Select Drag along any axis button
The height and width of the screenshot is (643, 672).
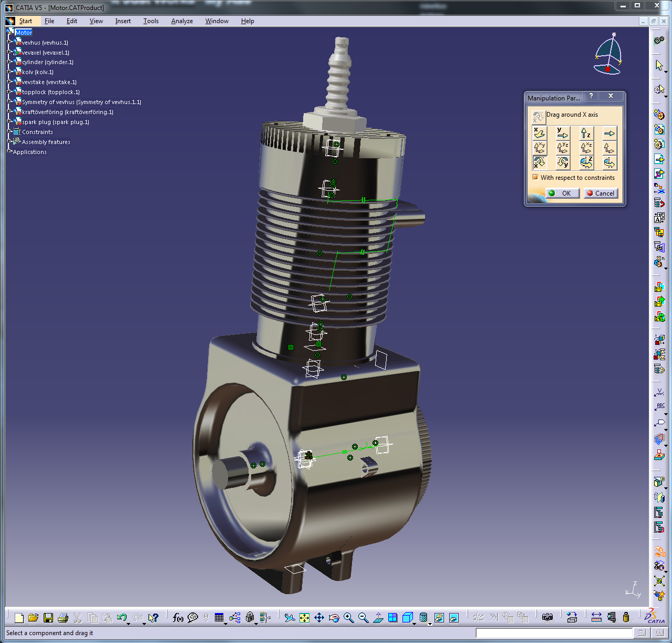tap(609, 133)
